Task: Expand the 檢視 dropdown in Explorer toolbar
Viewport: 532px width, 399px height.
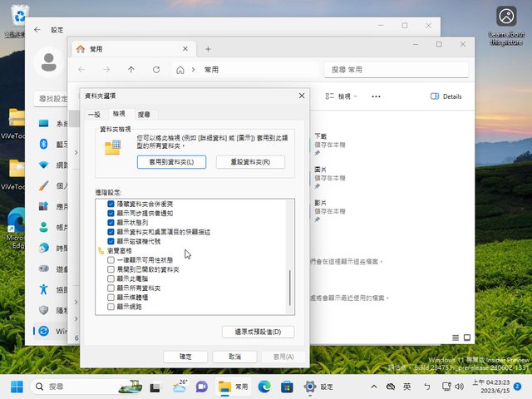Action: point(339,96)
